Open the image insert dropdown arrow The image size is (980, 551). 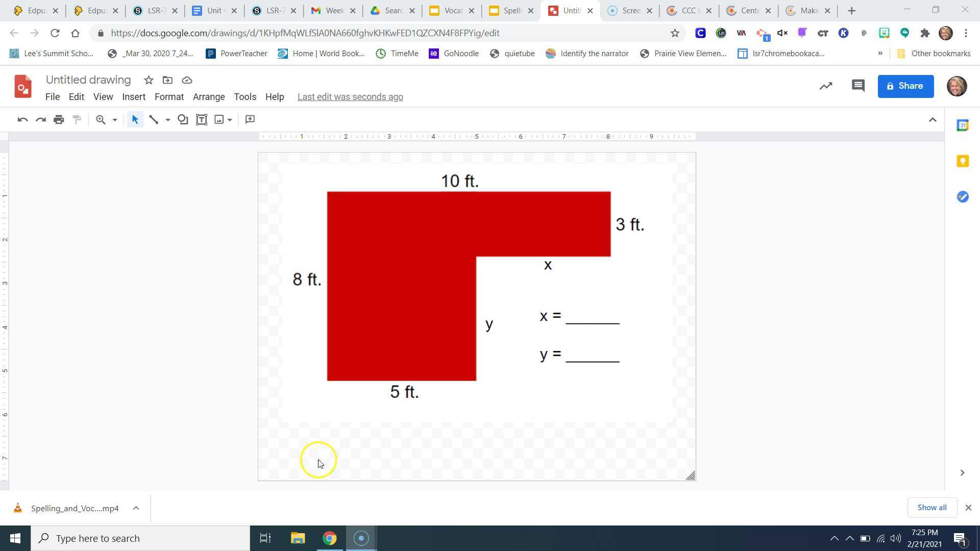point(230,119)
